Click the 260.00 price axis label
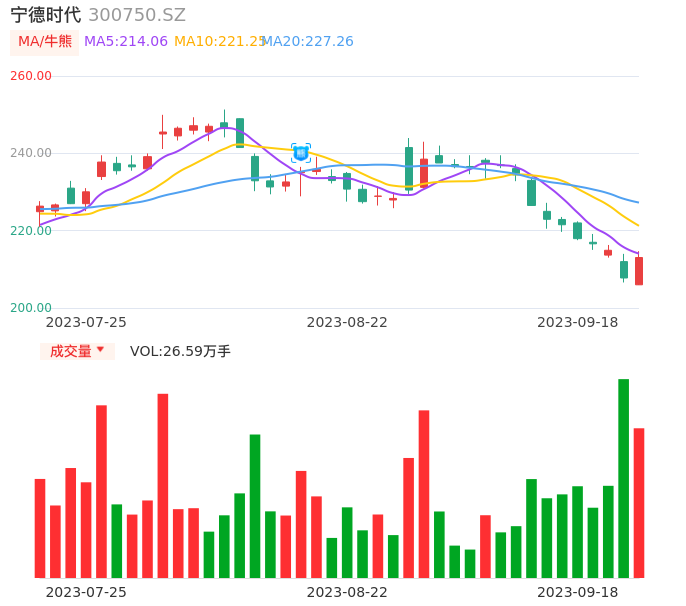 point(31,76)
